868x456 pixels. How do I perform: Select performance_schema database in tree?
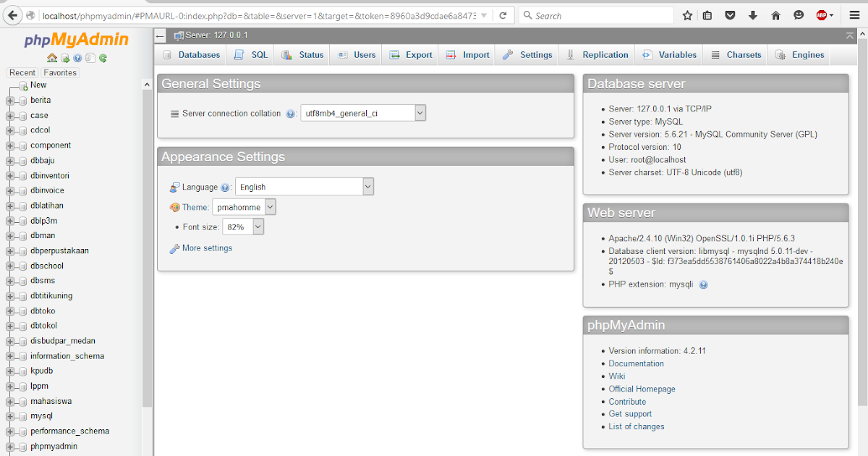(x=69, y=431)
